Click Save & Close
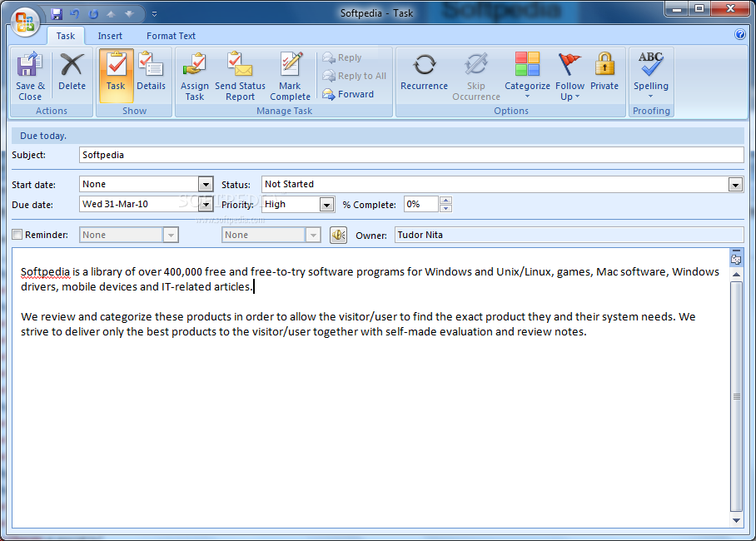Viewport: 756px width, 541px height. 30,77
